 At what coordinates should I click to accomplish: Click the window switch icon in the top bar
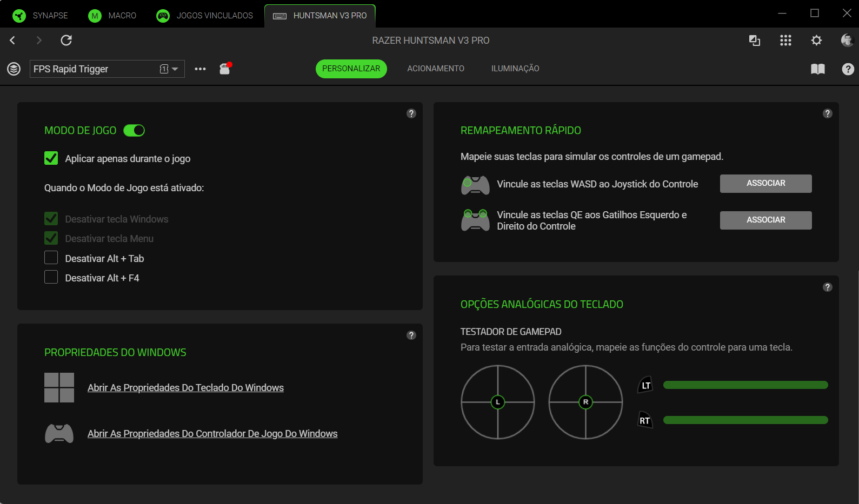(754, 41)
